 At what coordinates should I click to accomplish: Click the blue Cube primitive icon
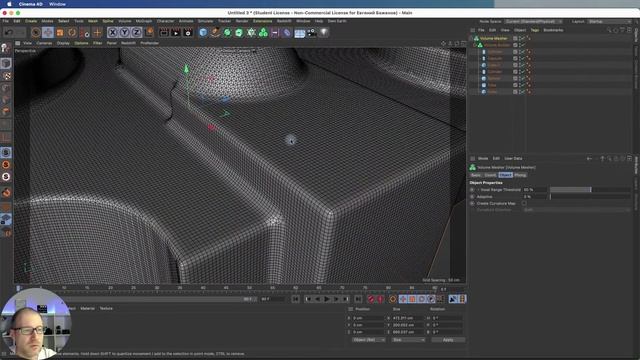[203, 32]
